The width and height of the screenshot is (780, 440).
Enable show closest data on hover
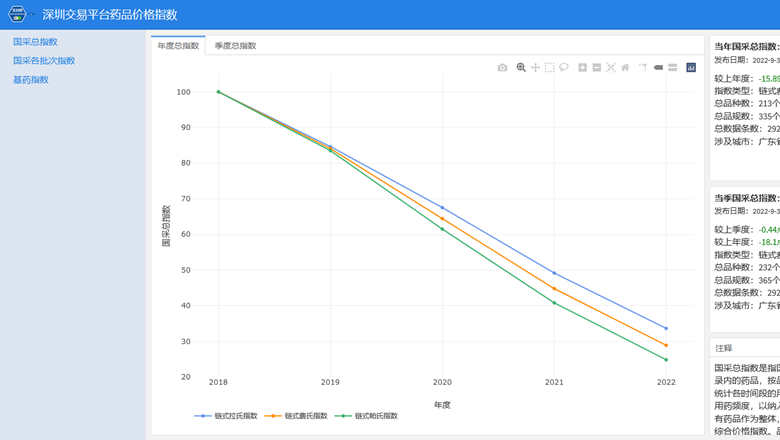(x=658, y=68)
